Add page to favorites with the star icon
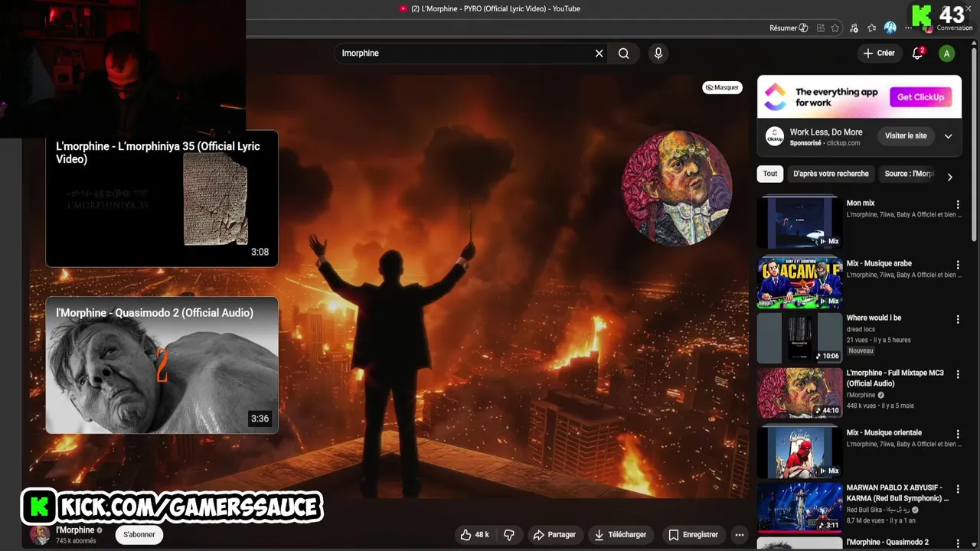 tap(835, 28)
